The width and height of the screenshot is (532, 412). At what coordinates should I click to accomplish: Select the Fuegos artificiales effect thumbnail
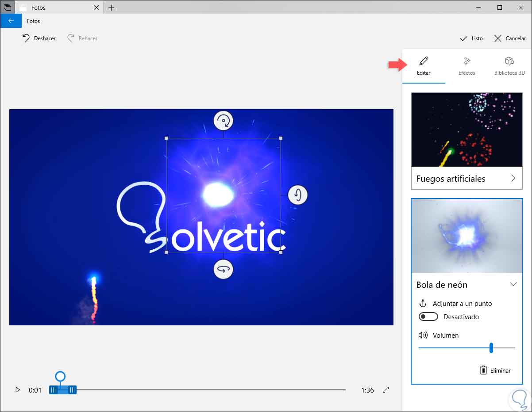[467, 130]
